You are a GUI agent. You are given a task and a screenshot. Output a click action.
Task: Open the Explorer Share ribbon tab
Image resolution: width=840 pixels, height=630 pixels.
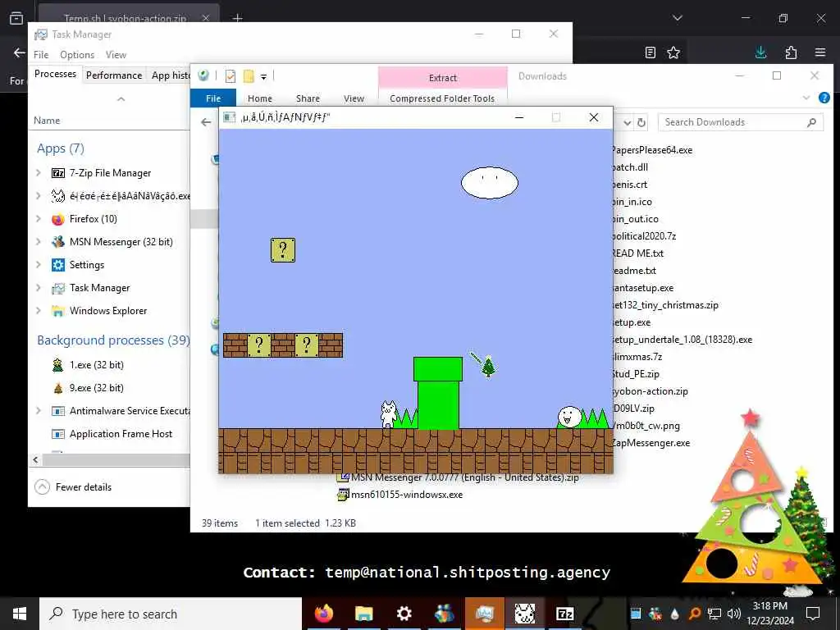[x=308, y=98]
